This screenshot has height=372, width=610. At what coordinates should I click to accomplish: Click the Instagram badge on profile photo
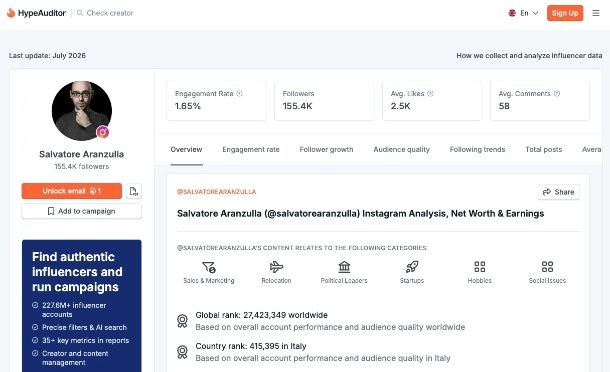coord(103,132)
